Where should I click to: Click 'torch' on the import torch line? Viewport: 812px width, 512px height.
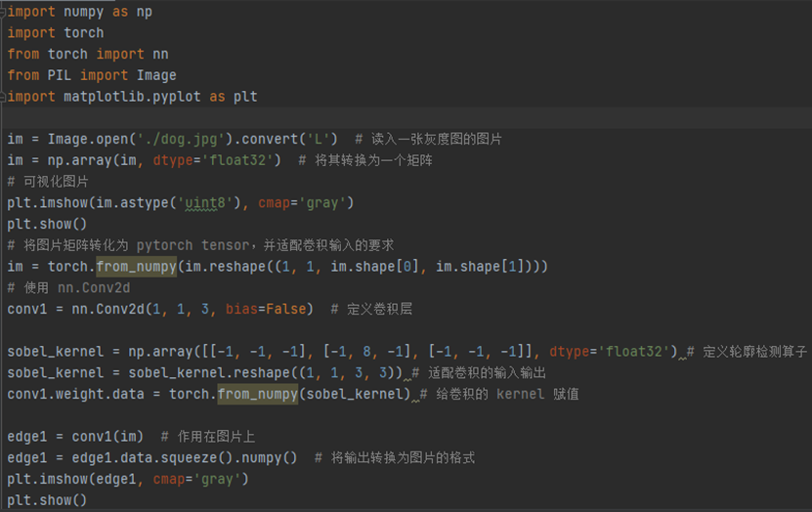83,33
